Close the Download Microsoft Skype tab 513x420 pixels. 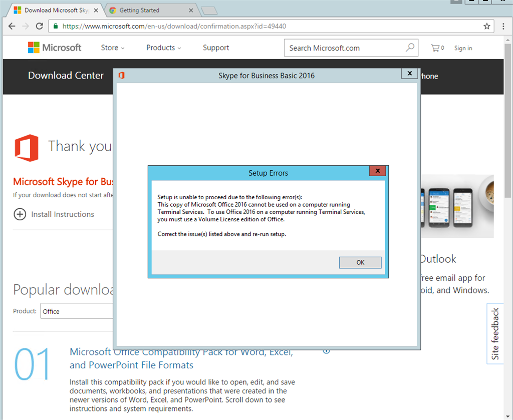click(x=96, y=11)
